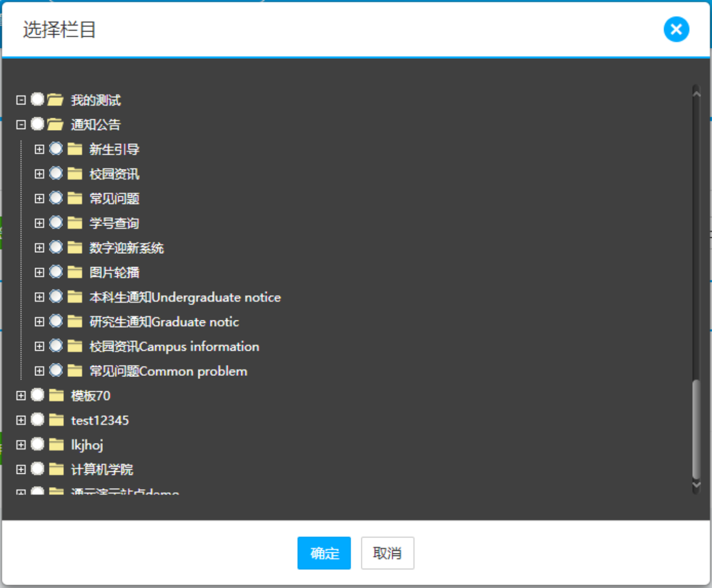Click the folder icon next to 数字迎新系统
712x588 pixels.
pos(75,248)
